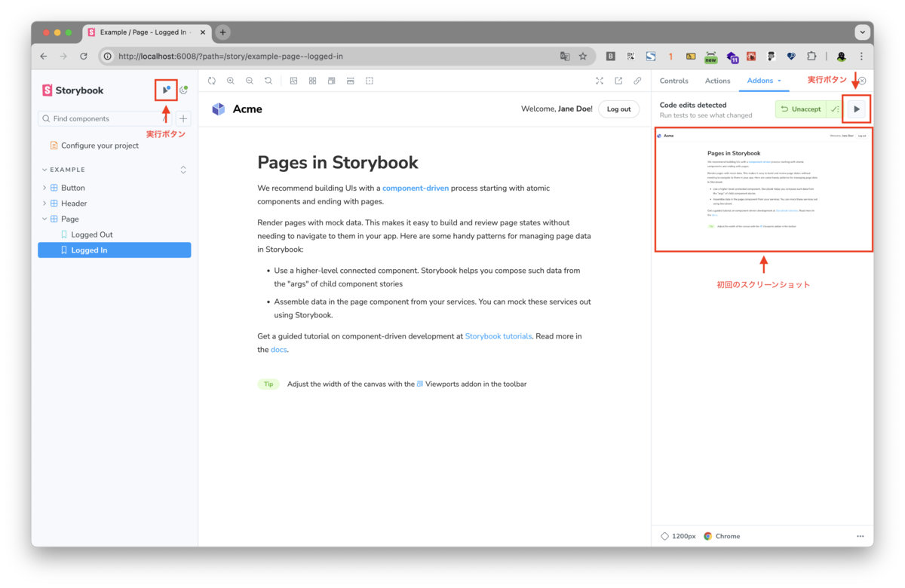Click the Acme logo icon
The height and width of the screenshot is (588, 905).
pos(219,109)
